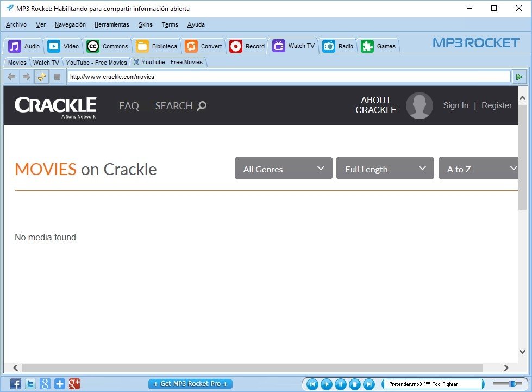Open the Herramientas menu

111,24
